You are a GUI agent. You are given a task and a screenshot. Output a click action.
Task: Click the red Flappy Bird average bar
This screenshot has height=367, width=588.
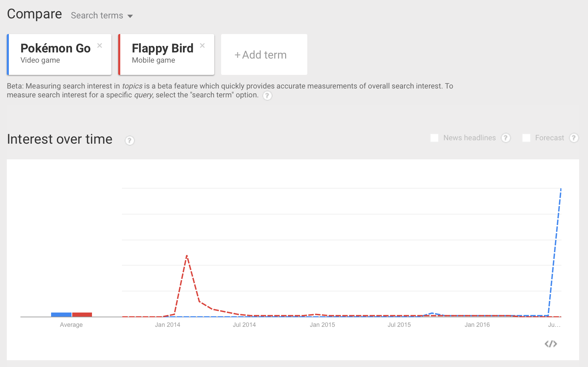click(x=82, y=315)
